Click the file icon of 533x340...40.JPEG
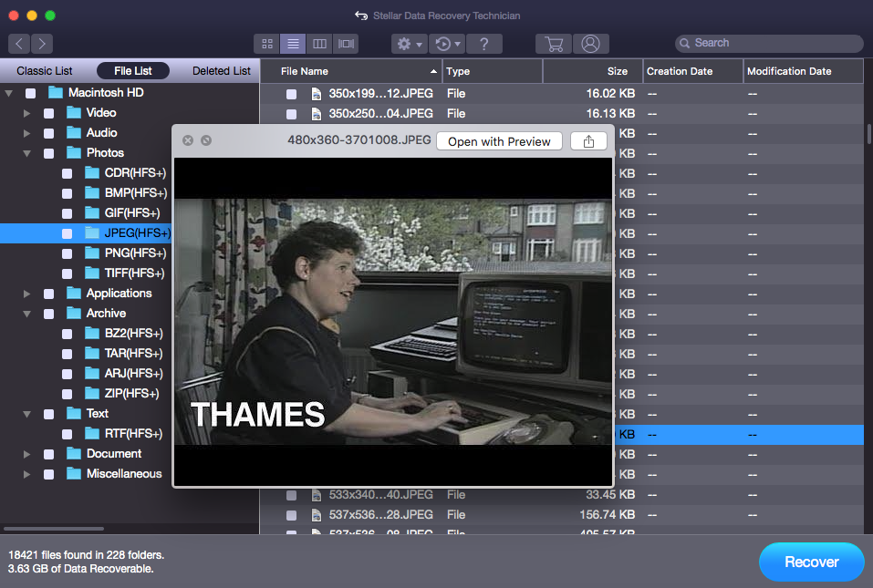The image size is (873, 588). pos(317,494)
